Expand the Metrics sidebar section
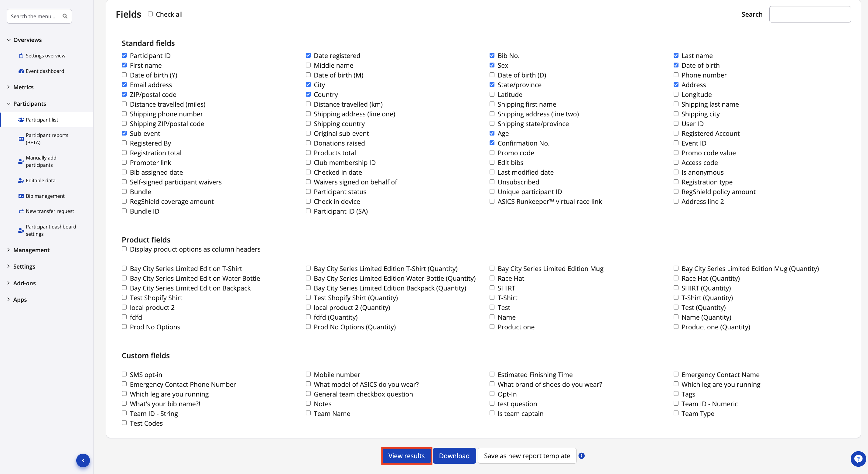The width and height of the screenshot is (868, 474). click(x=23, y=87)
